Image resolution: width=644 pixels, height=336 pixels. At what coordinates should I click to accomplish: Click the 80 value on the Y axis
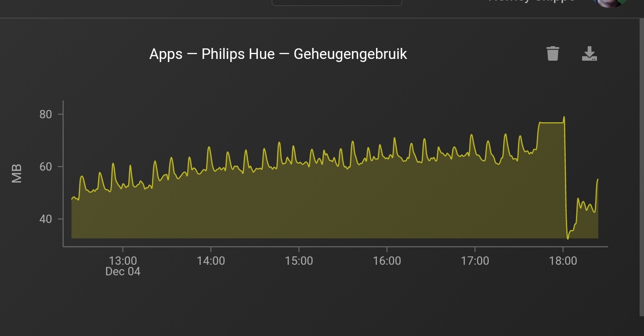click(x=46, y=114)
